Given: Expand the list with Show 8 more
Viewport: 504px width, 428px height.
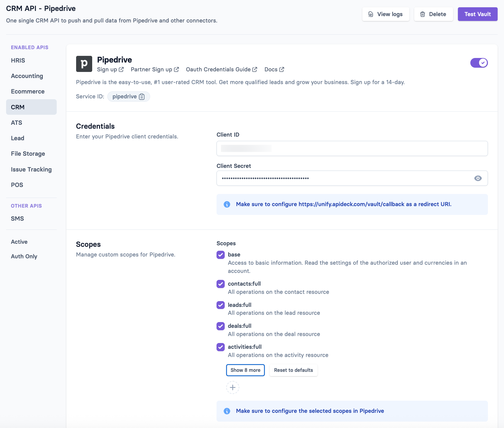Looking at the screenshot, I should pyautogui.click(x=245, y=370).
